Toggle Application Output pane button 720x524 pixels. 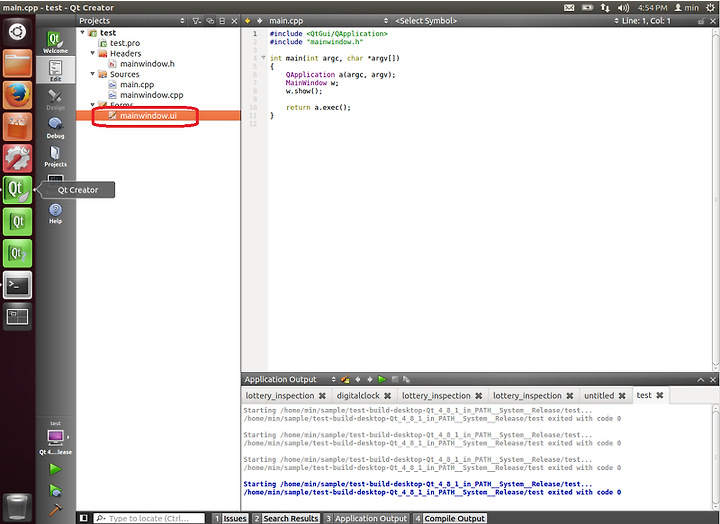(x=366, y=518)
